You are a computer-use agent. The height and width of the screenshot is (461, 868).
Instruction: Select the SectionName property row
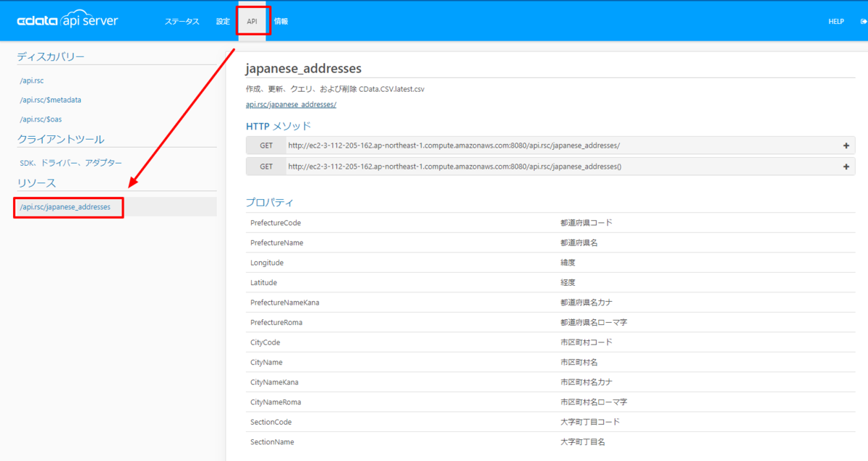click(550, 442)
